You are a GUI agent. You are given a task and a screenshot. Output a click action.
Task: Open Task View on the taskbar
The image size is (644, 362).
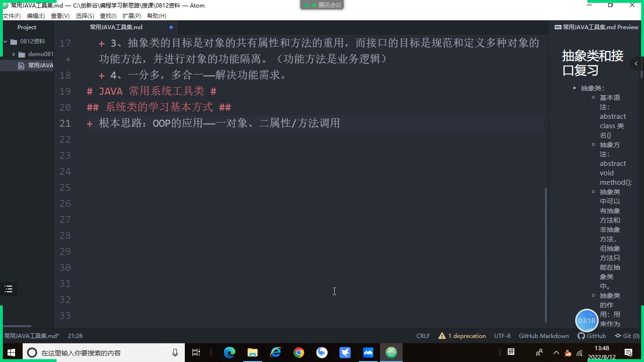click(196, 353)
